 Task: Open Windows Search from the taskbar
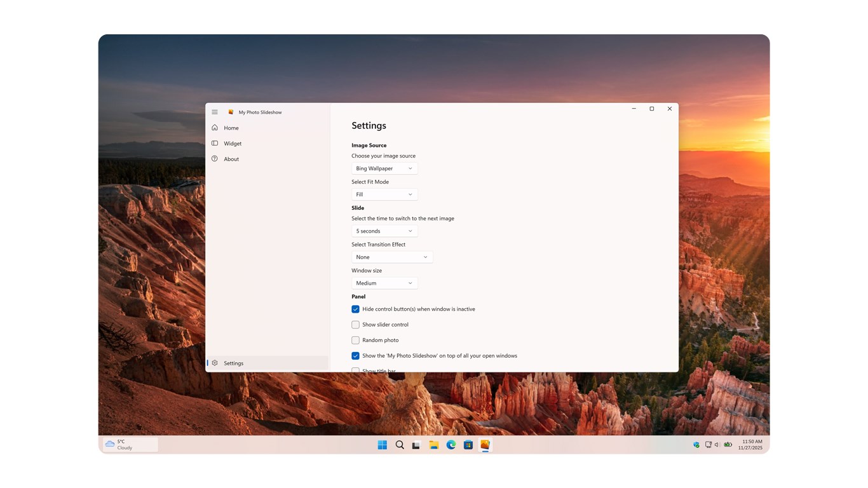click(x=400, y=445)
